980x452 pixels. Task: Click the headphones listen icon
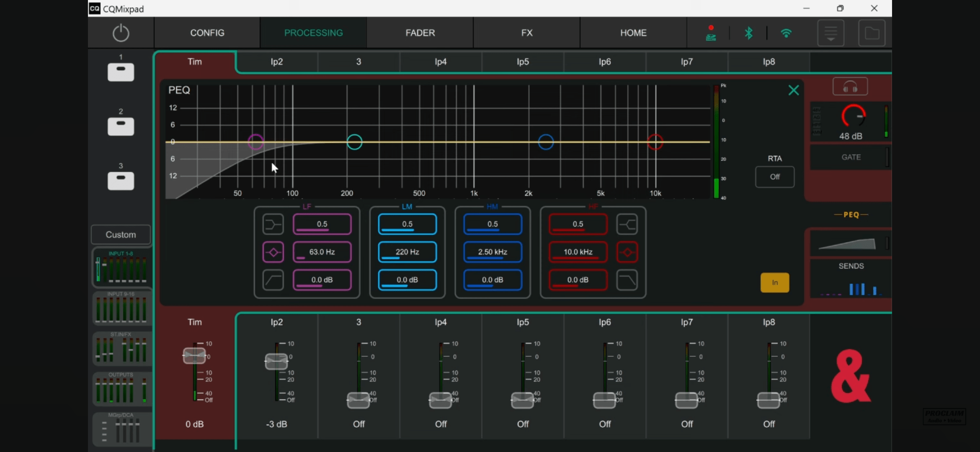click(x=850, y=87)
